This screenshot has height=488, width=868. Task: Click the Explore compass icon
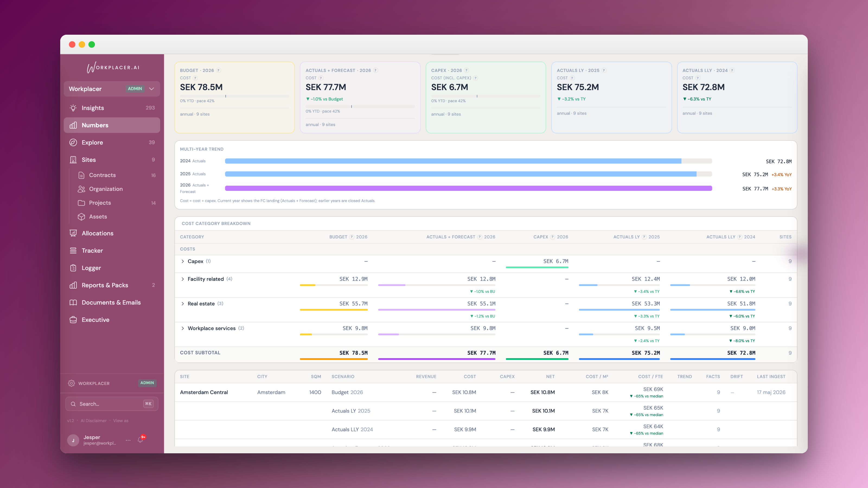73,142
